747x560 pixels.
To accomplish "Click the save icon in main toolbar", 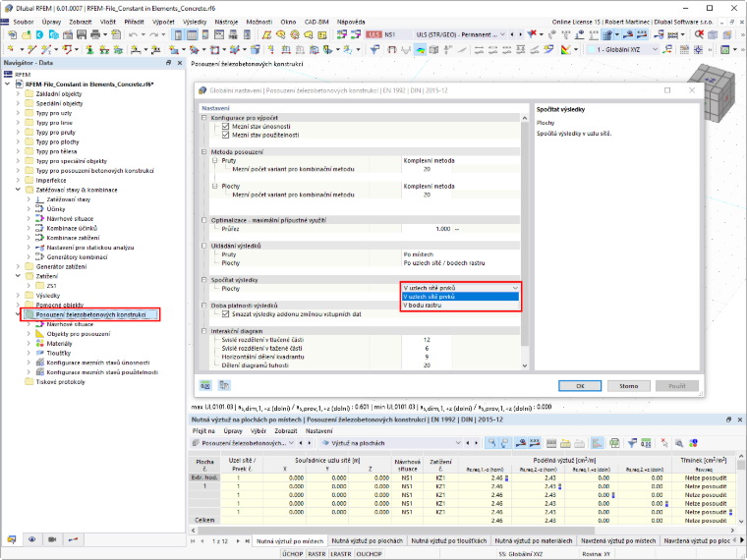I will pos(82,34).
